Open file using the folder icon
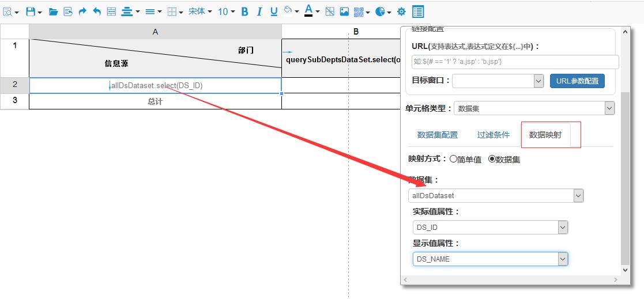 [53, 12]
